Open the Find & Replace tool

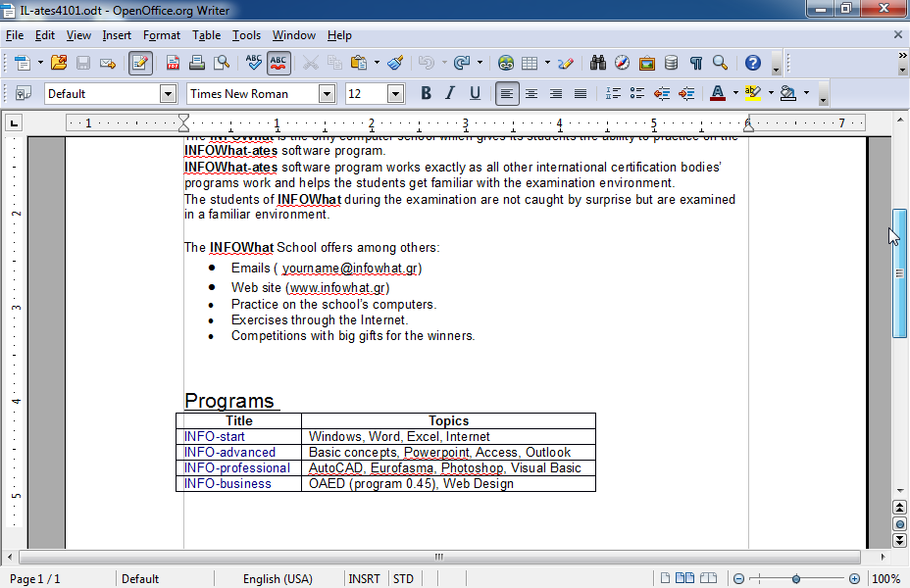point(598,62)
